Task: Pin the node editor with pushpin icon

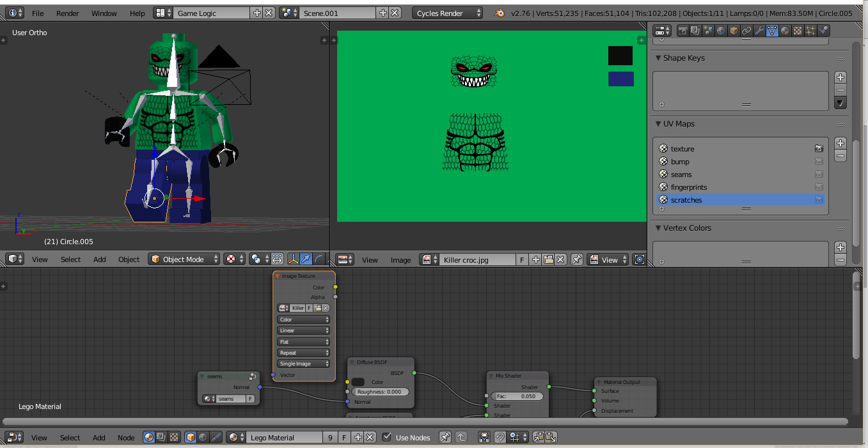Action: (x=445, y=437)
